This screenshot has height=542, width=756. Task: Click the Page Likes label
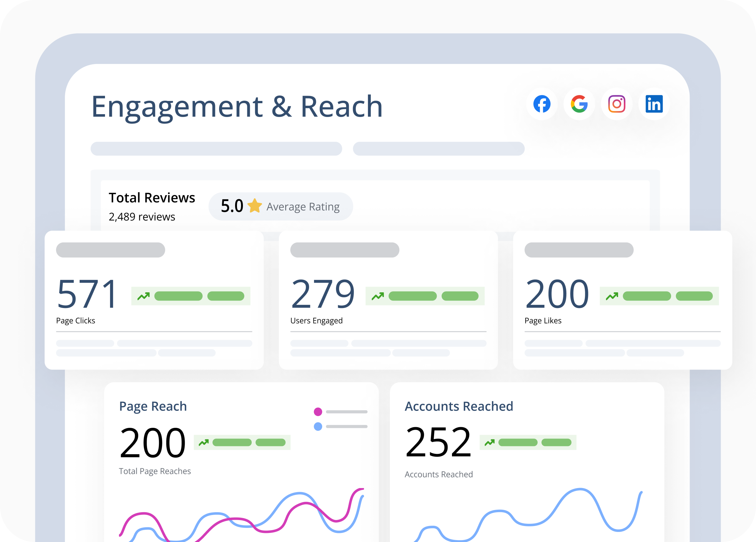coord(543,321)
